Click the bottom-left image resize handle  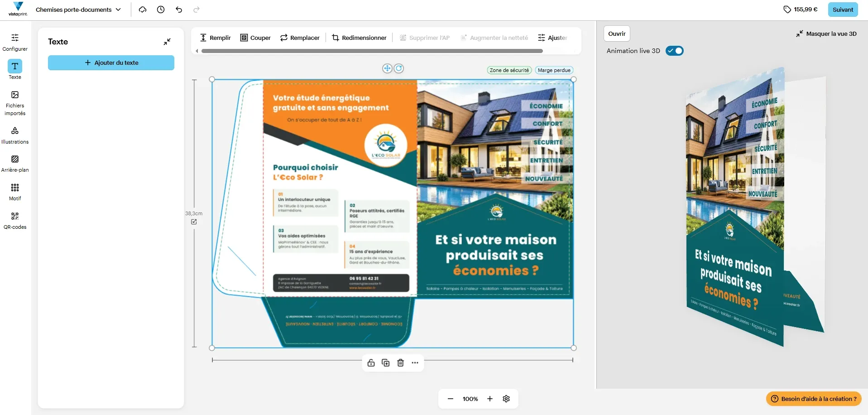point(212,348)
